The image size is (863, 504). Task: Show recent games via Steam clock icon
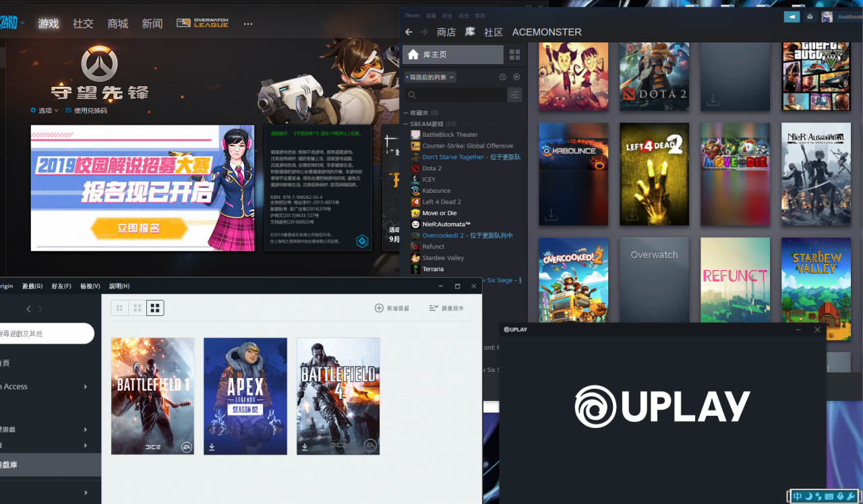coord(502,77)
